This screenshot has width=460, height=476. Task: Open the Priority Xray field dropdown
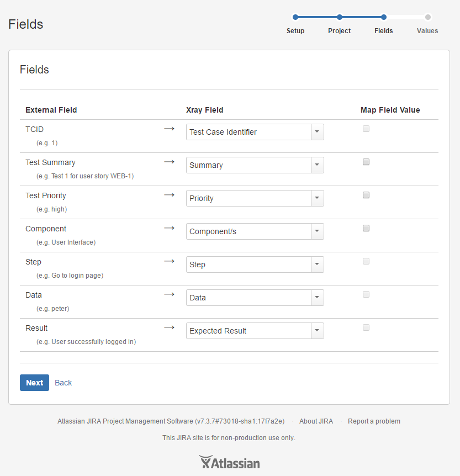pyautogui.click(x=255, y=198)
